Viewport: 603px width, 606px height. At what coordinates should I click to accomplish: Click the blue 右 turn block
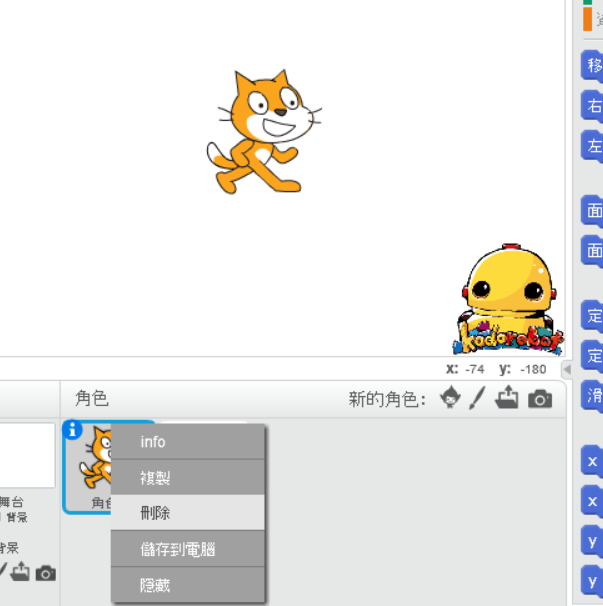[592, 106]
